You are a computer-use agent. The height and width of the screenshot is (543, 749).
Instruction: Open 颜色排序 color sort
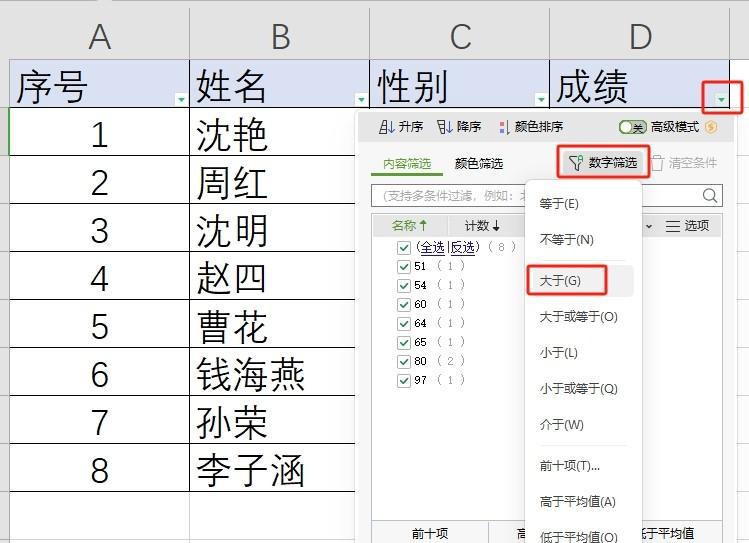tap(531, 127)
